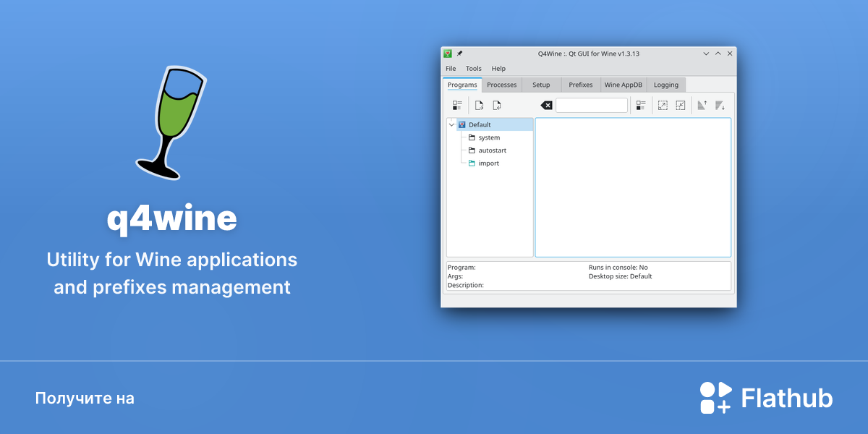The width and height of the screenshot is (868, 434).
Task: Click the large q4wine wine glass logo
Action: [171, 123]
